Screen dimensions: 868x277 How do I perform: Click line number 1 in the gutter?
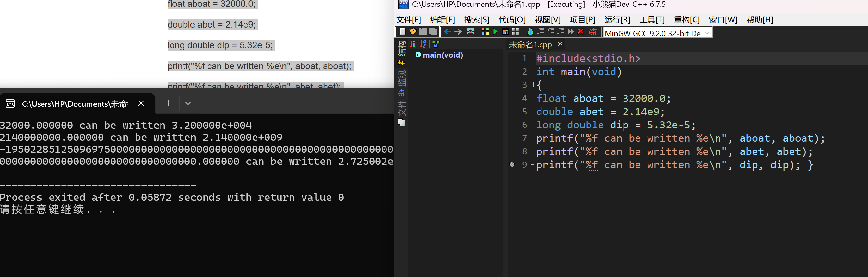(x=524, y=58)
